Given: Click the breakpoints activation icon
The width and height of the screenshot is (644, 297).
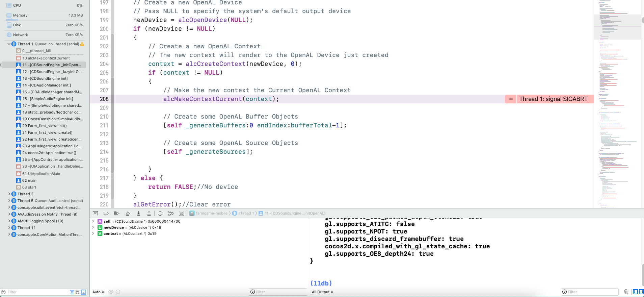Looking at the screenshot, I should tap(106, 213).
